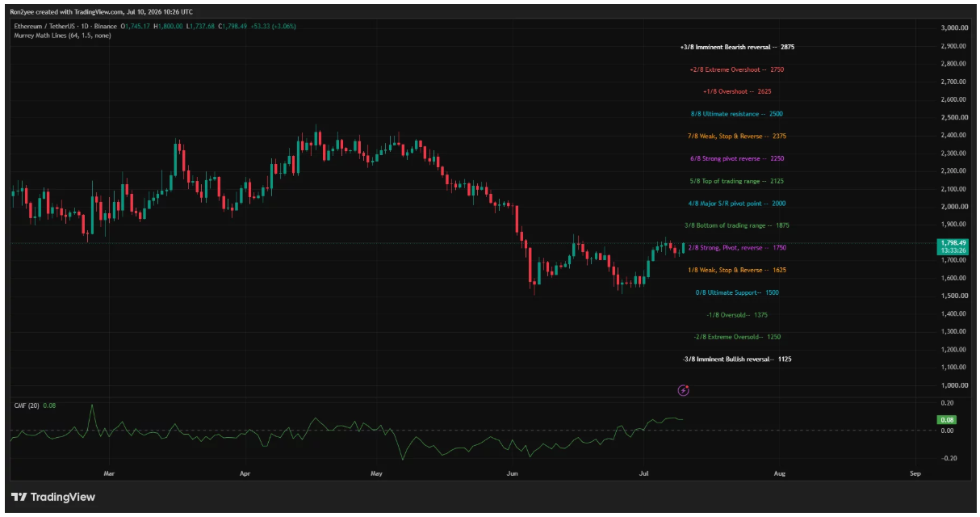Click the 2,000.00 price axis label
This screenshot has width=980, height=517.
point(953,207)
